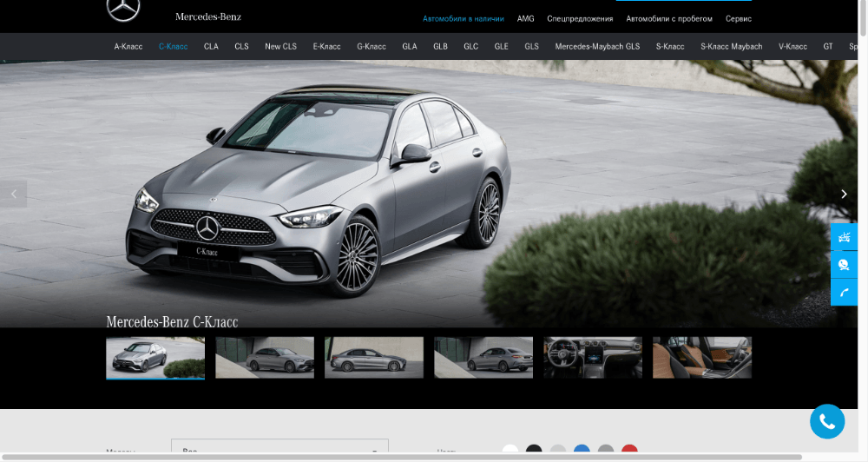Choose the GT model
The image size is (868, 462).
click(827, 47)
